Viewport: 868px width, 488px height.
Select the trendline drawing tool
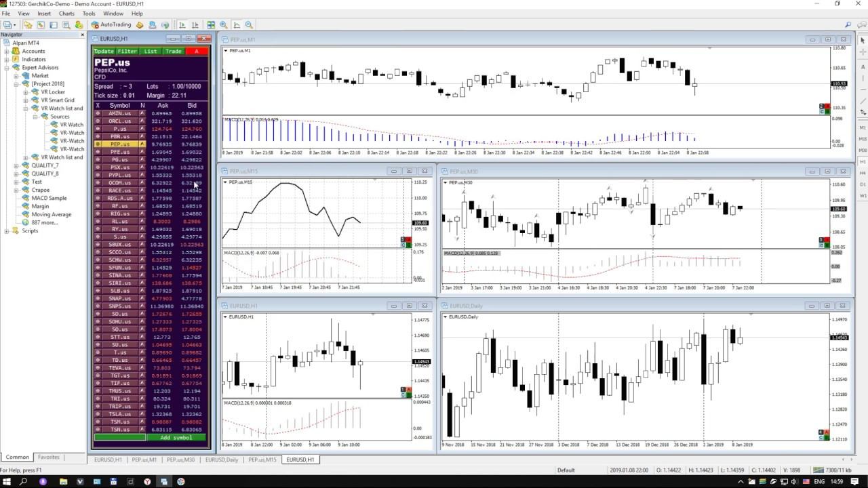pos(863,100)
